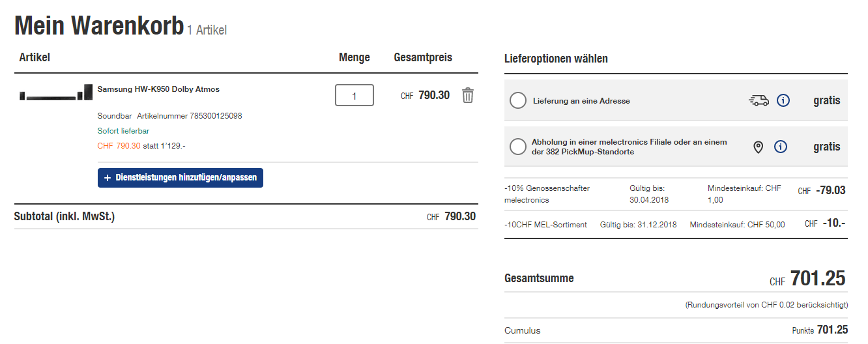Select the -10CHF MEL-Sortiment coupon row

tap(675, 224)
